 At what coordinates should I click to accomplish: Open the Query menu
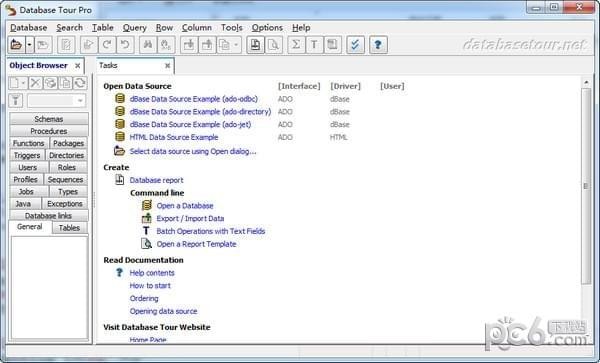pos(135,28)
